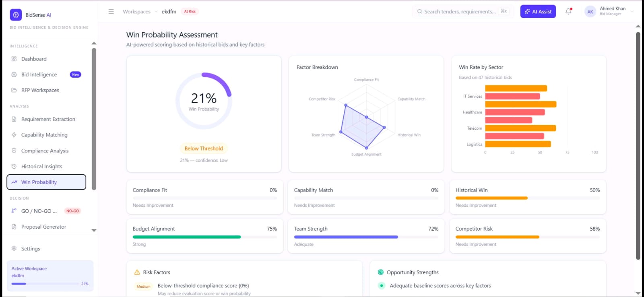Open Settings
Image resolution: width=644 pixels, height=297 pixels.
coord(47,249)
